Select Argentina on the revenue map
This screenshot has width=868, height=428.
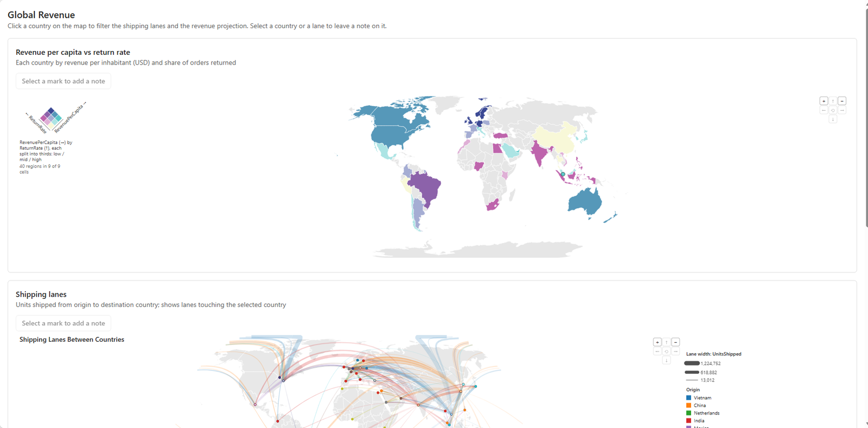[418, 213]
